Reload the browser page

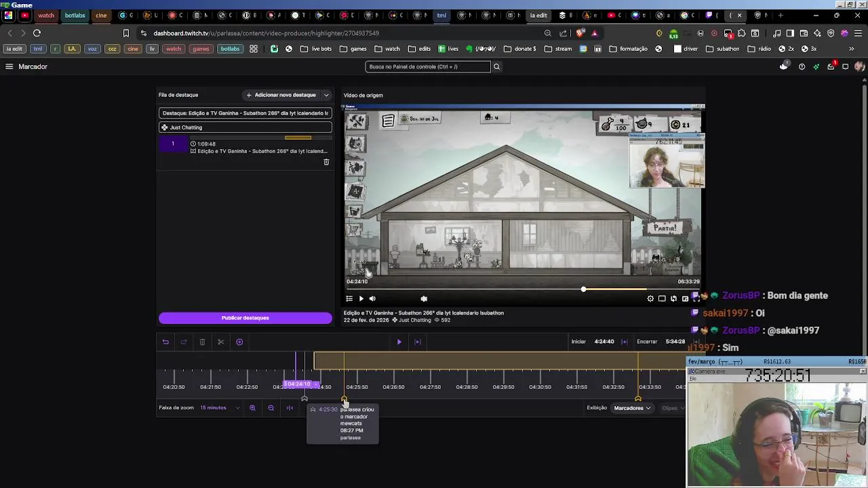pos(37,33)
